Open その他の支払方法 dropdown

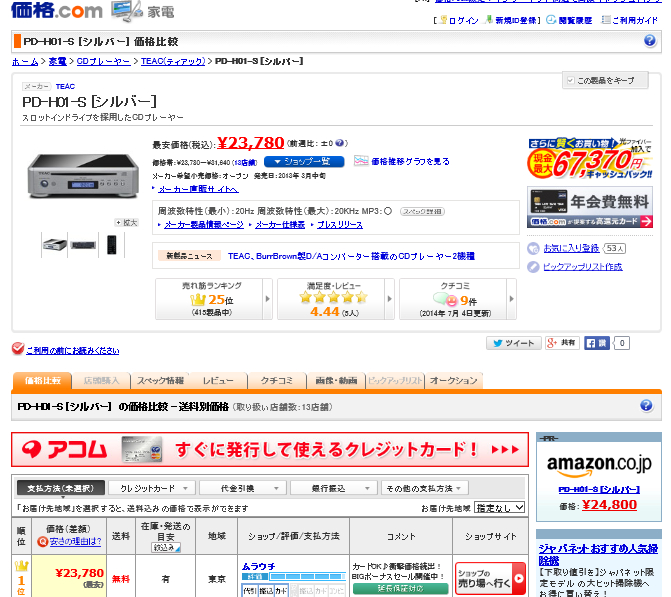[425, 488]
